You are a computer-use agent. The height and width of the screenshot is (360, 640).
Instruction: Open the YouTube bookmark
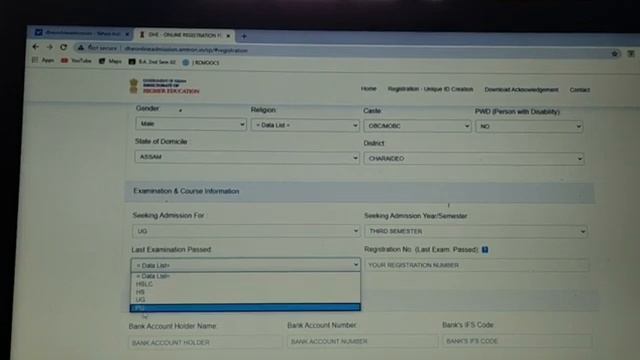pyautogui.click(x=76, y=60)
